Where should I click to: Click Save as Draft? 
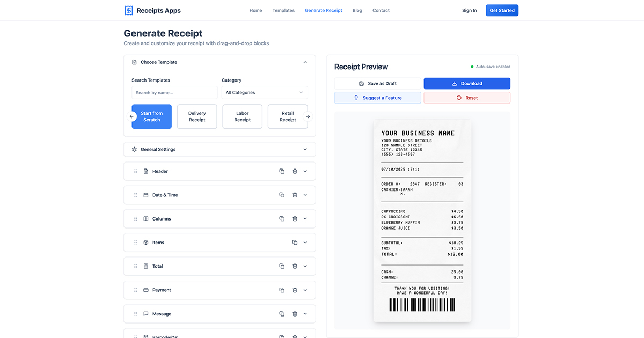pos(378,83)
